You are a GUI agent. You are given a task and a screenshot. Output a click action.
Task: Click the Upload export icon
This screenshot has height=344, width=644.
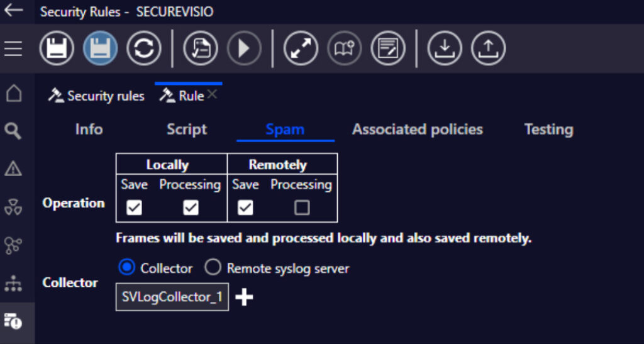488,48
